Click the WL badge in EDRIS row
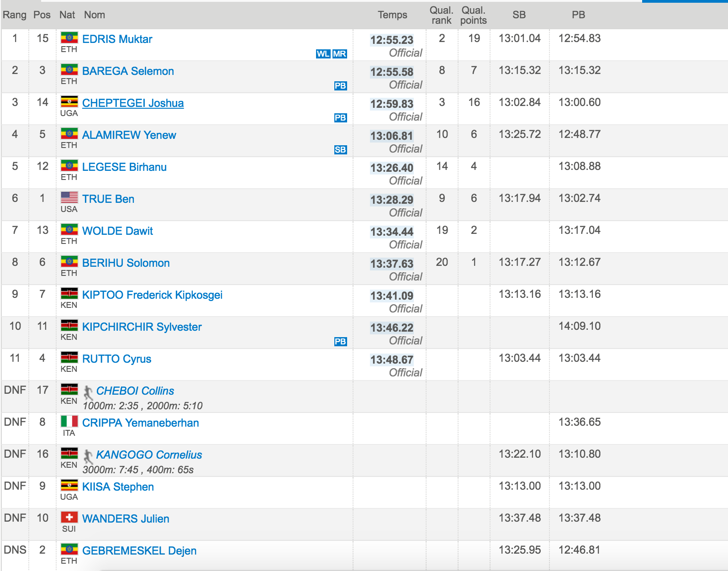The height and width of the screenshot is (571, 728). click(x=323, y=54)
